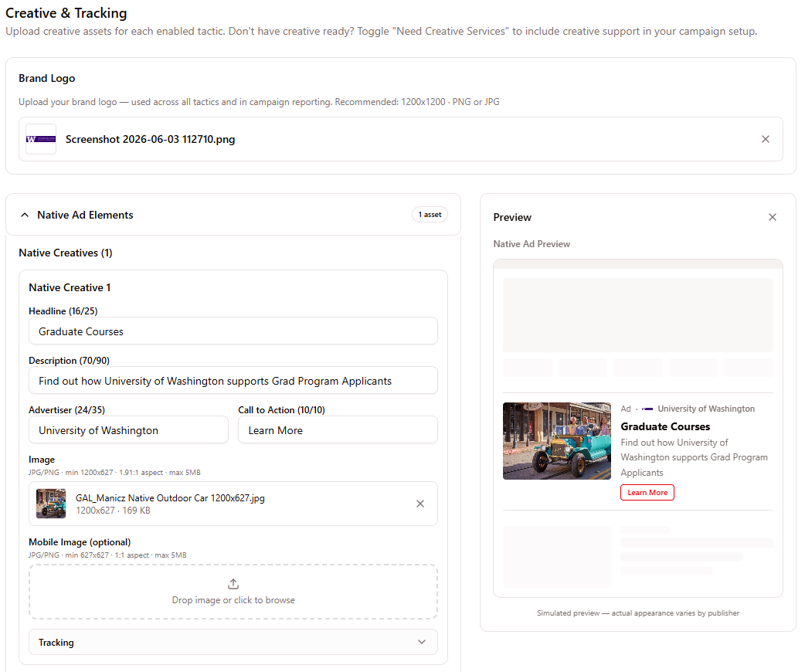Click Graduate Courses headline in preview
This screenshot has width=805, height=672.
(665, 426)
